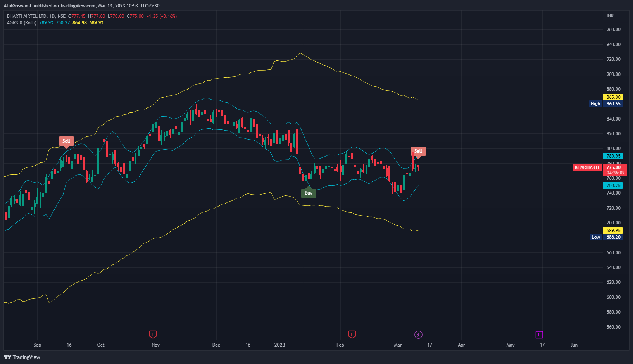Click the 560.00 price scale label

[x=613, y=327]
